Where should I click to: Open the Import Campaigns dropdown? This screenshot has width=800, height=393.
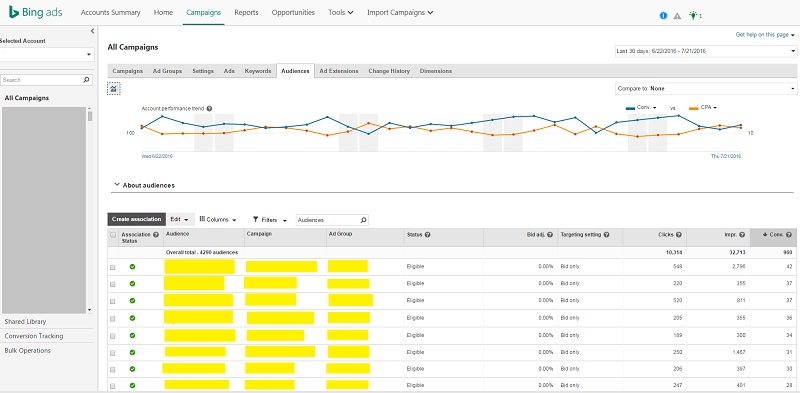pos(400,12)
